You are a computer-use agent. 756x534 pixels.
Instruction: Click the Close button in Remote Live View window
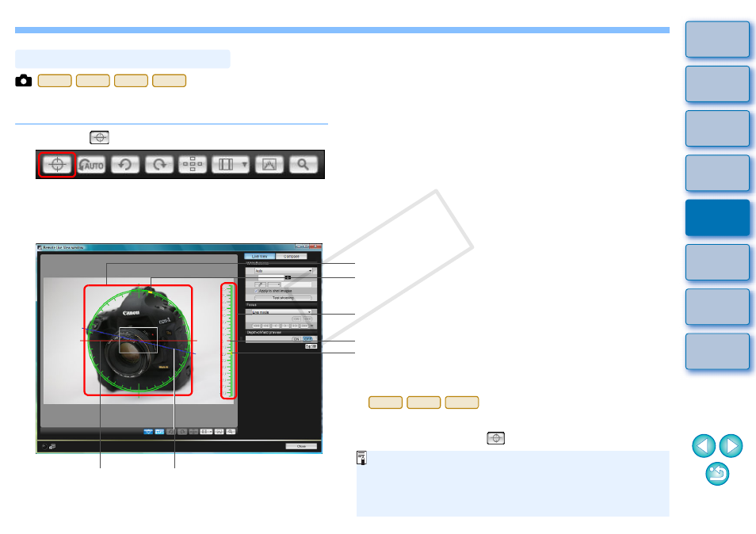pyautogui.click(x=301, y=446)
